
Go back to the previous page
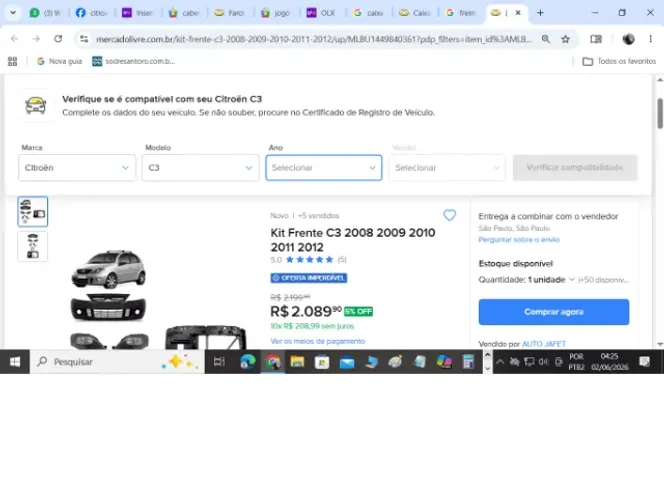(14, 39)
